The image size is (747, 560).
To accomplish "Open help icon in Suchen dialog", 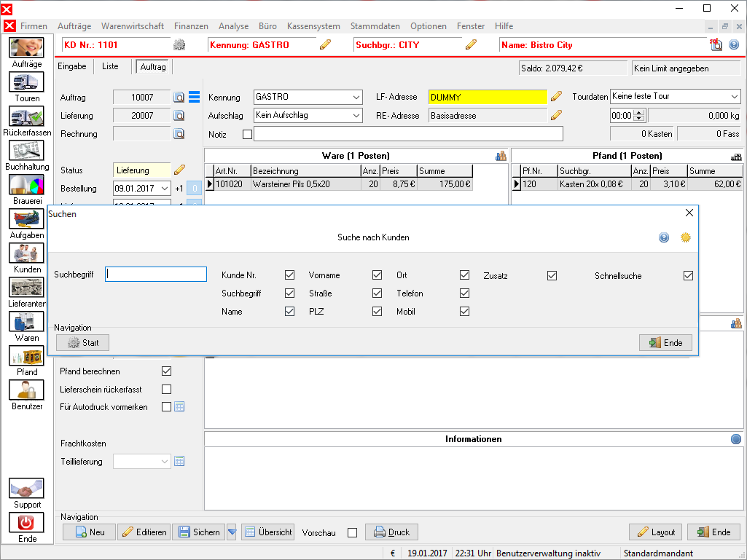I will pyautogui.click(x=664, y=237).
